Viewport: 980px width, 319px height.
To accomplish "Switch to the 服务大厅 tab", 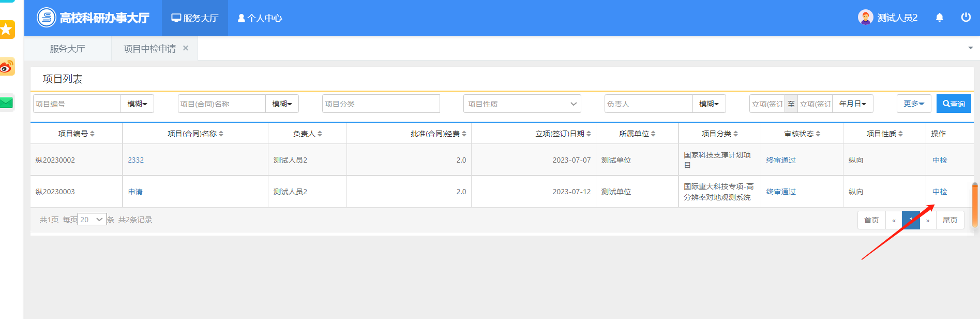I will (x=67, y=49).
